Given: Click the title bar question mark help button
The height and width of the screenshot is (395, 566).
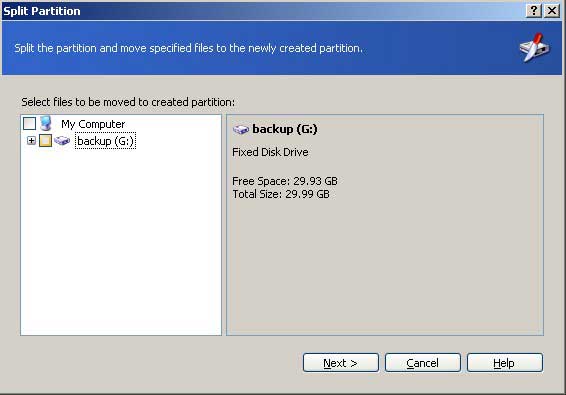Looking at the screenshot, I should 534,10.
